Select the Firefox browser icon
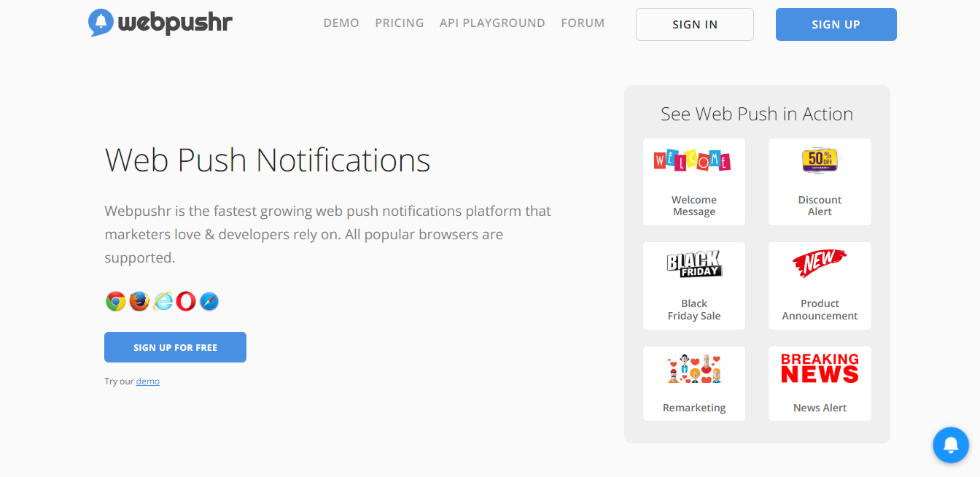980x477 pixels. (x=139, y=300)
